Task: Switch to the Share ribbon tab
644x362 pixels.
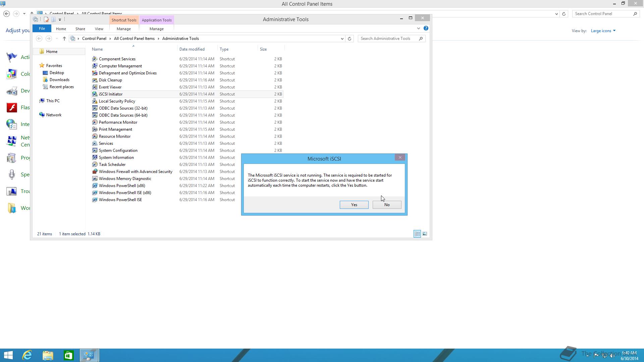Action: click(x=80, y=29)
